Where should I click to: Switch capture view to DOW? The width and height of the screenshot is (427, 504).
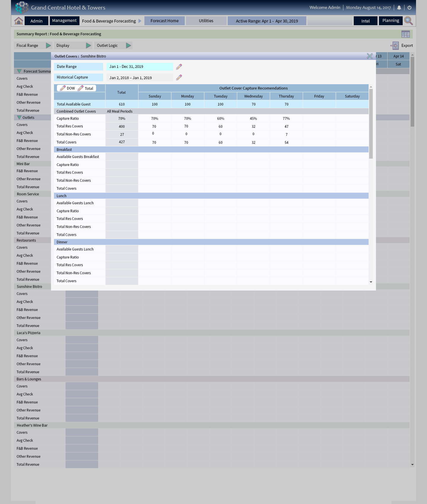click(x=68, y=88)
